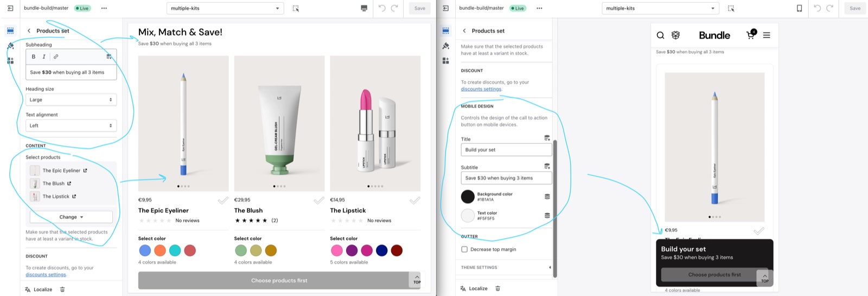Click the search icon in mobile preview
The width and height of the screenshot is (868, 296).
point(660,35)
